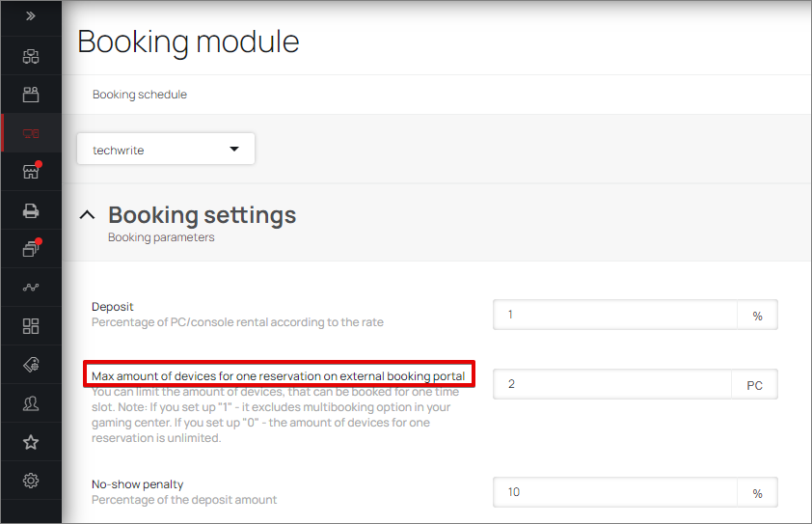Click the PC unit suffix label
The height and width of the screenshot is (524, 812).
click(x=754, y=385)
